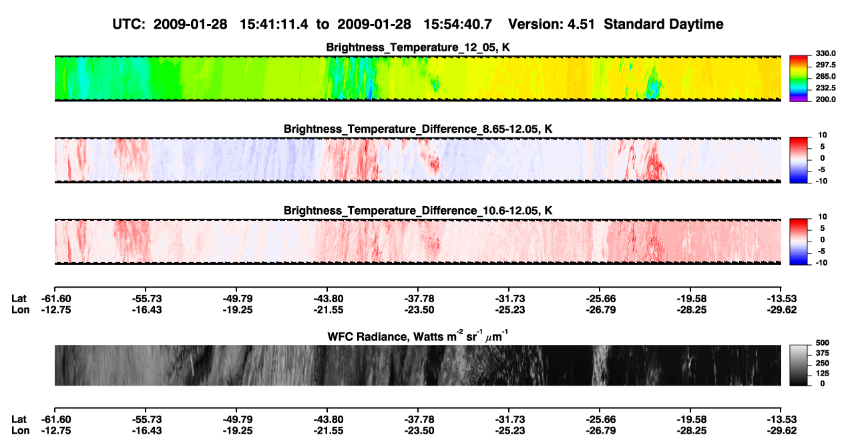Image resolution: width=868 pixels, height=445 pixels.
Task: Click the 'Version: 4.51 Standard Daytime' text
Action: pos(616,24)
